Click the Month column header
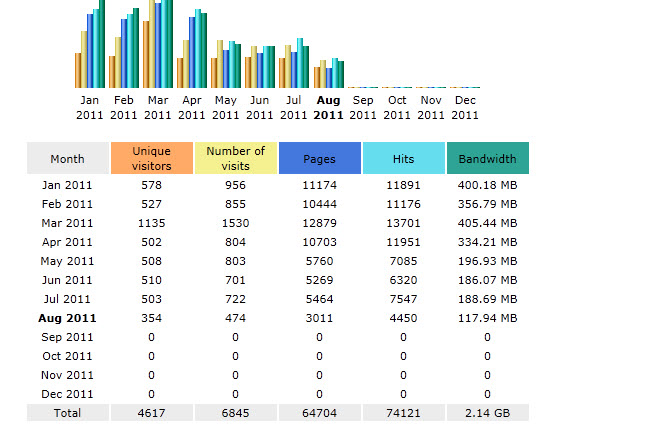647x438 pixels. [68, 158]
